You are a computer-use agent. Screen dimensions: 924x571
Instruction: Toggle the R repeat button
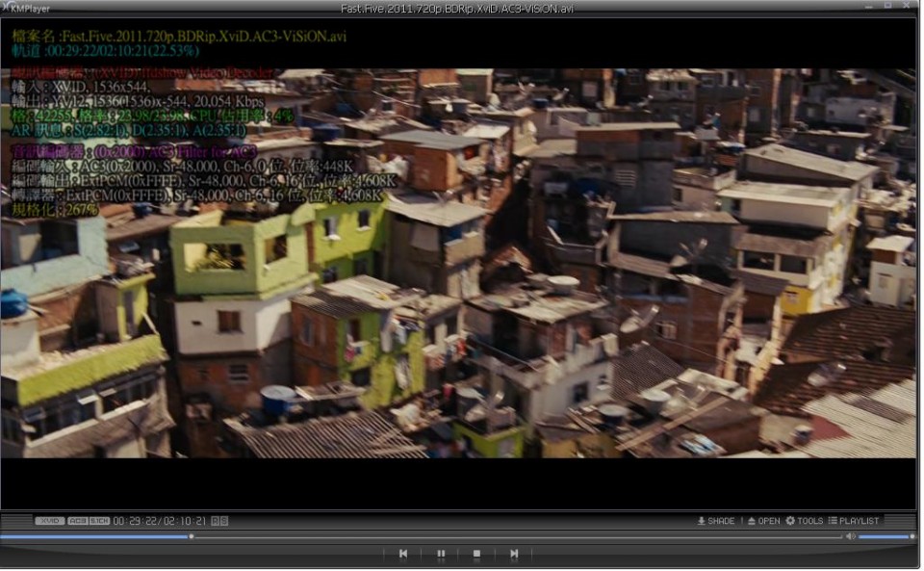(x=216, y=521)
